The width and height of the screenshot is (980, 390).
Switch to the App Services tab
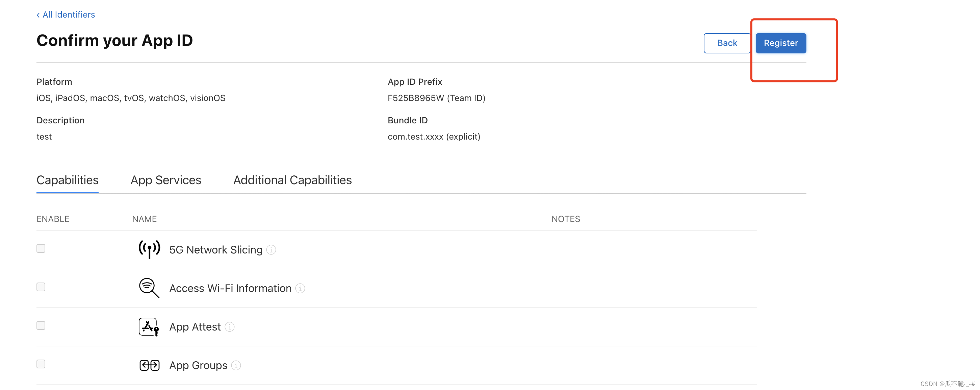click(x=166, y=180)
